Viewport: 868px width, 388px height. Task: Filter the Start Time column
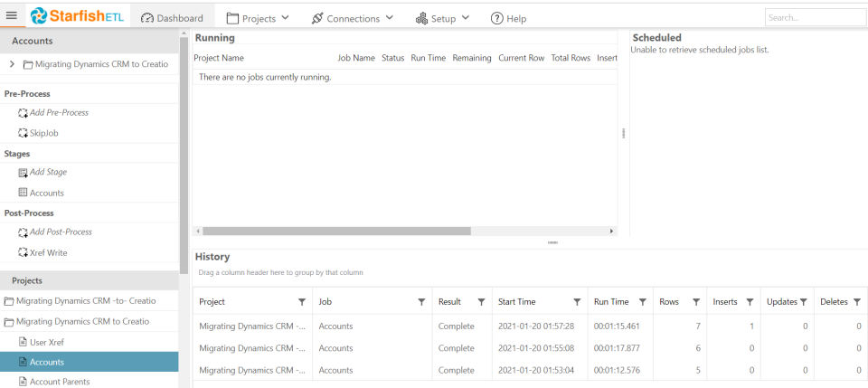pos(577,302)
